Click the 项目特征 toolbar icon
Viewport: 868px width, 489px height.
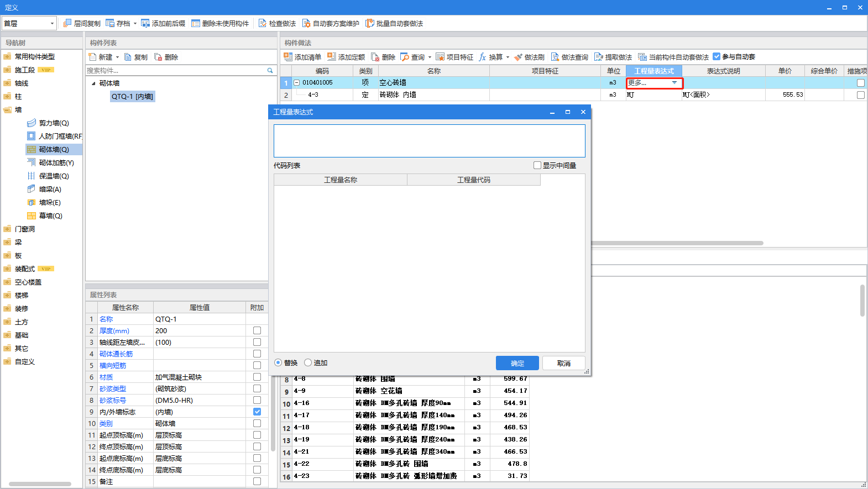(440, 57)
